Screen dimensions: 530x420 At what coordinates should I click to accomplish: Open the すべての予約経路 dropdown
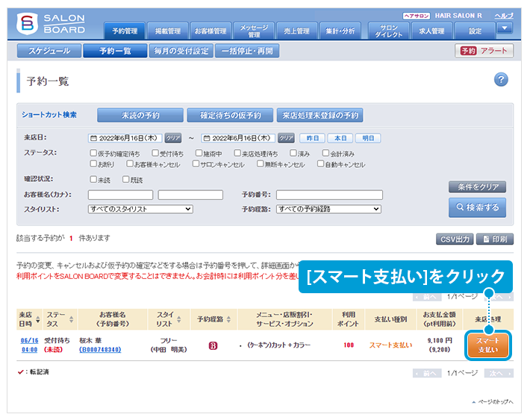pos(328,209)
